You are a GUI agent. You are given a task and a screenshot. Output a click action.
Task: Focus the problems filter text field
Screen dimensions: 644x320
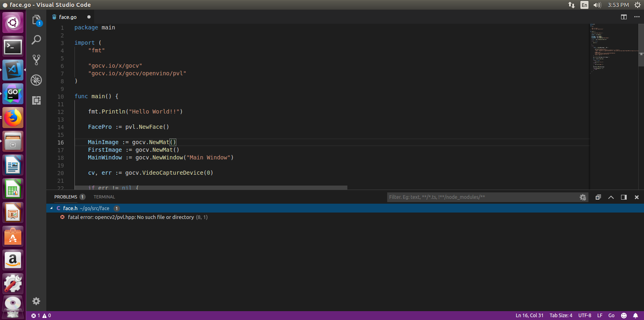tap(482, 197)
